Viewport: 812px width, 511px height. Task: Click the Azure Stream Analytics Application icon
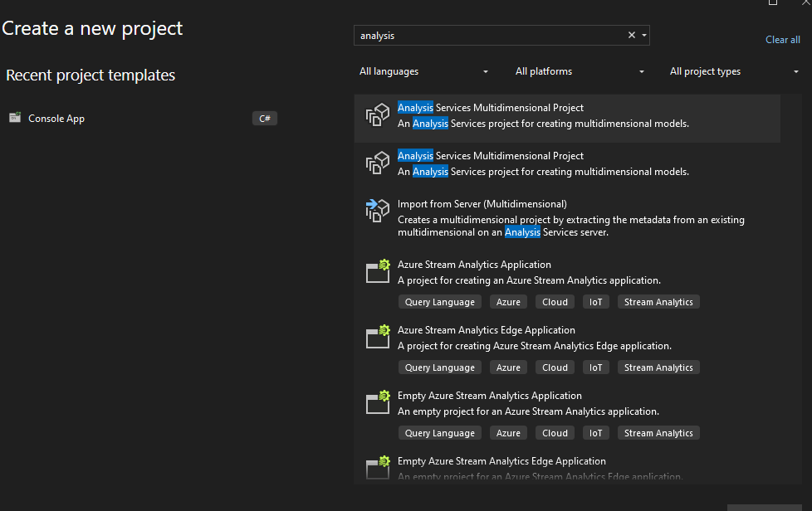pos(378,271)
